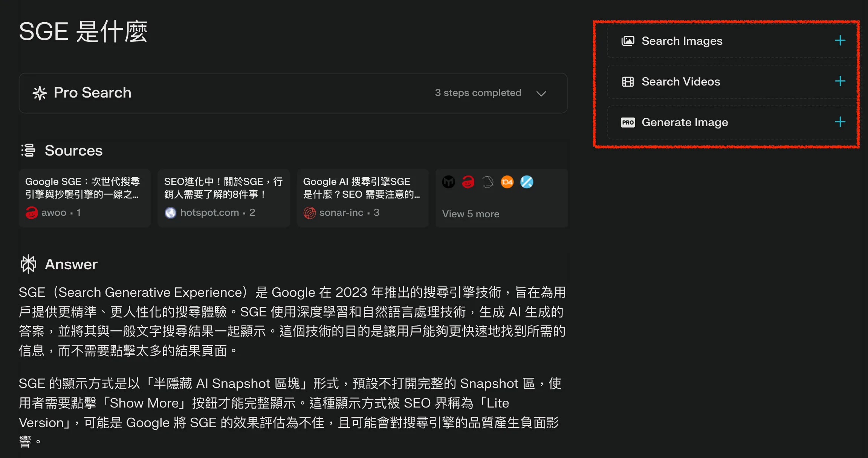Image resolution: width=868 pixels, height=458 pixels.
Task: Click the black circular favicon in View 5 more card
Action: coord(448,182)
